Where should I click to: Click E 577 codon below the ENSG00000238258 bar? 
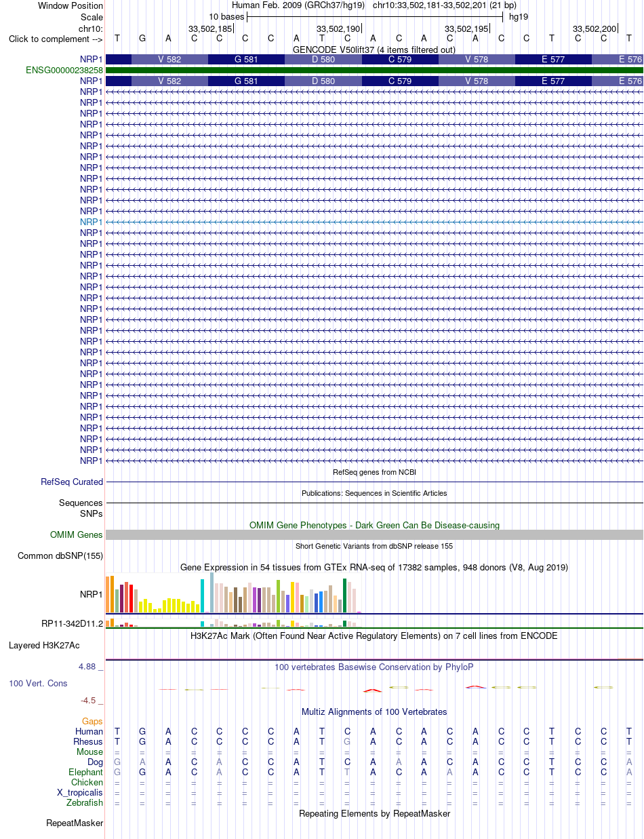click(x=554, y=81)
